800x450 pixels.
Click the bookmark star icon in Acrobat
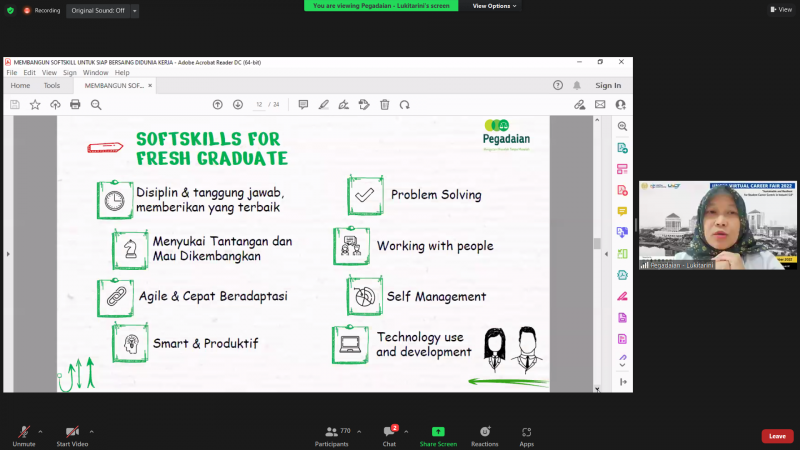coord(35,104)
